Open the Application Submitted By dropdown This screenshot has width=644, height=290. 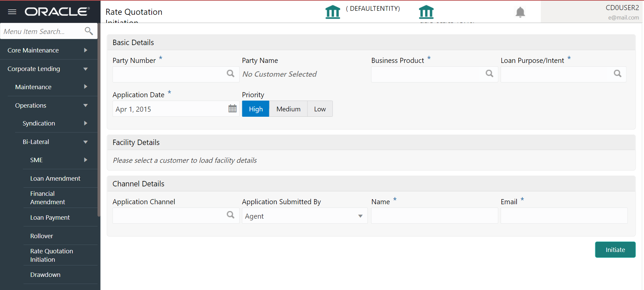click(305, 216)
